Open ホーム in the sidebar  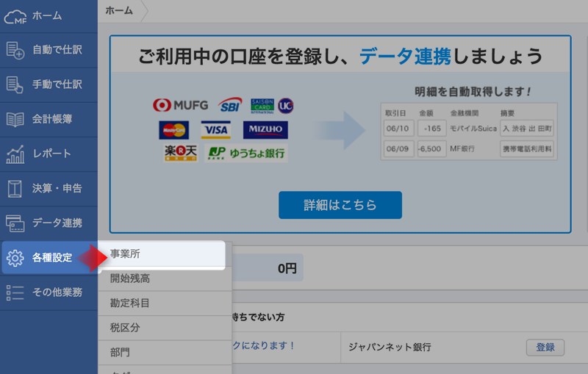click(49, 16)
